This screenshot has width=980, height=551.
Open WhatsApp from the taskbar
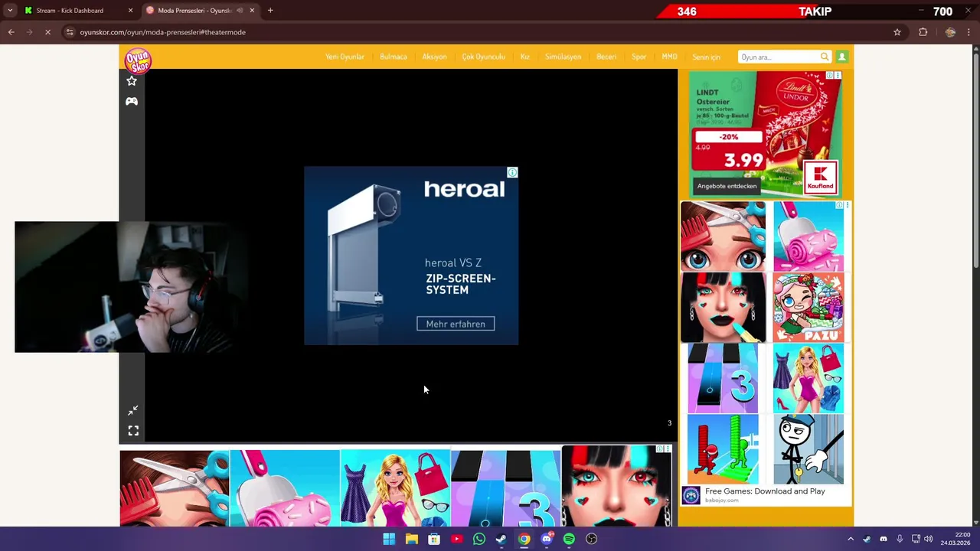pos(479,539)
